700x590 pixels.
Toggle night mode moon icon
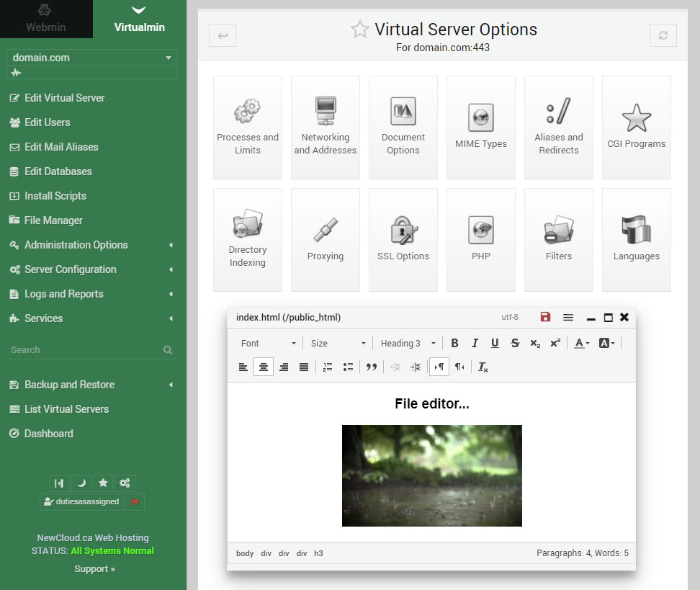point(81,483)
